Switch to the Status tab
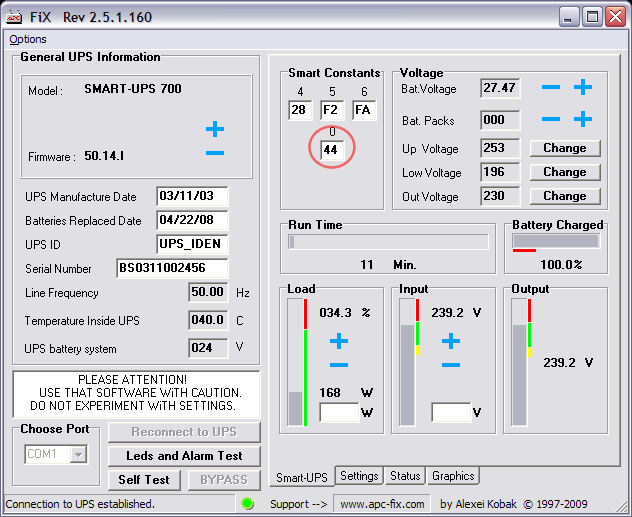 pos(405,476)
